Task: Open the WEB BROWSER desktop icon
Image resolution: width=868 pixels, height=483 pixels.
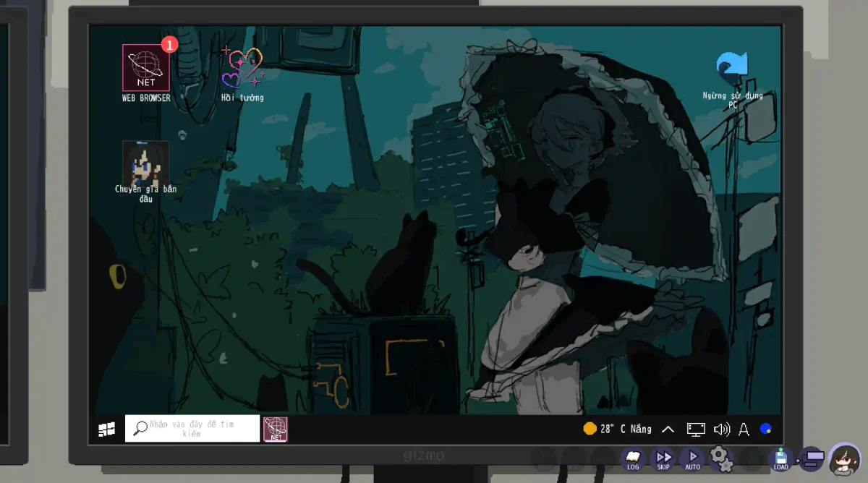Action: point(146,68)
